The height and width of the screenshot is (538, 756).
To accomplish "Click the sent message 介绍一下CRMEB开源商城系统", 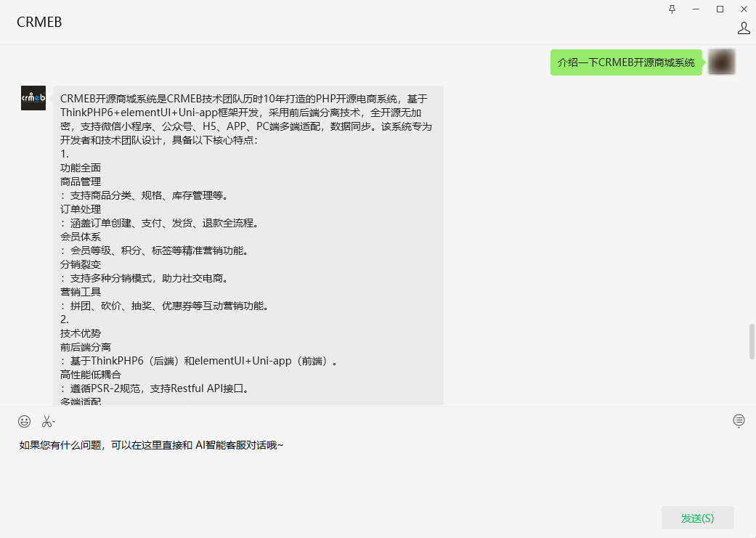I will pyautogui.click(x=626, y=62).
